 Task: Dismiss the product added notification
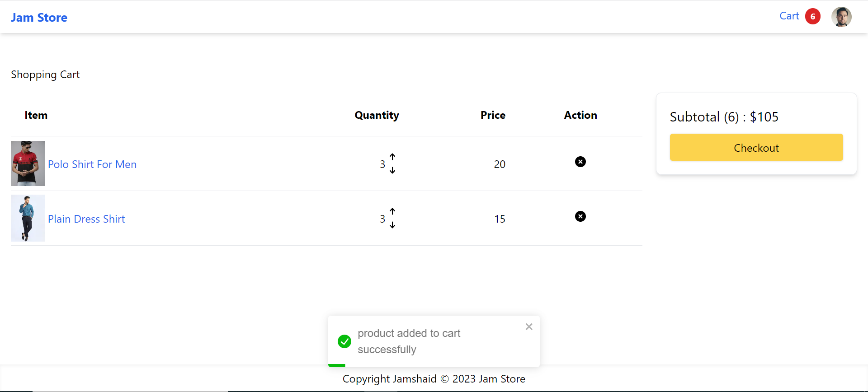[x=529, y=327]
